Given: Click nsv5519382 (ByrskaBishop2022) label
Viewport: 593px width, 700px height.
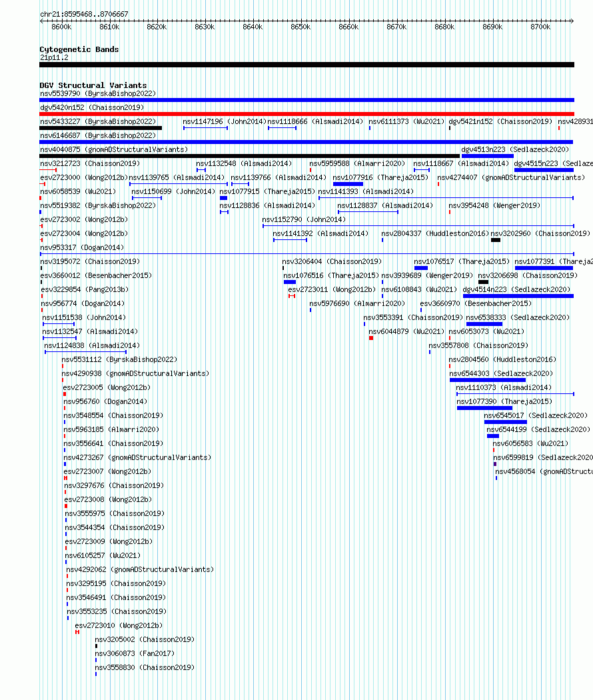Looking at the screenshot, I should click(x=98, y=205).
